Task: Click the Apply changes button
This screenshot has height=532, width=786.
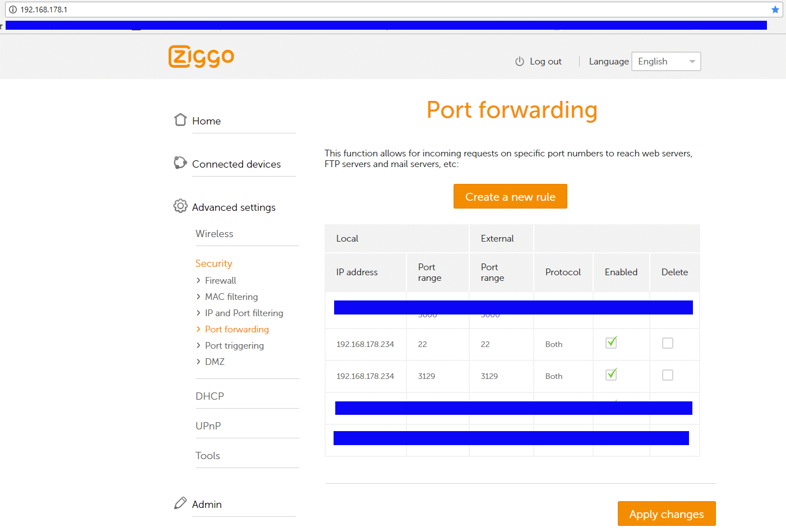Action: pos(666,514)
